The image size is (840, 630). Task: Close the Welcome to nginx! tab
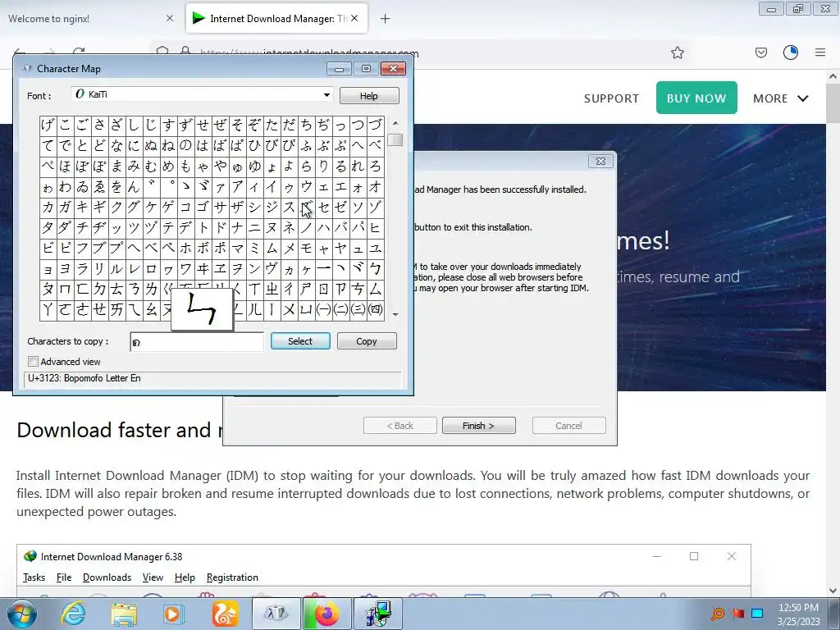(169, 19)
